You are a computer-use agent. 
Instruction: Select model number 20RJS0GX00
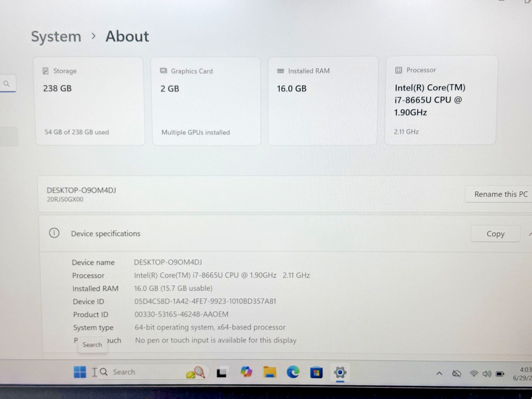point(65,199)
